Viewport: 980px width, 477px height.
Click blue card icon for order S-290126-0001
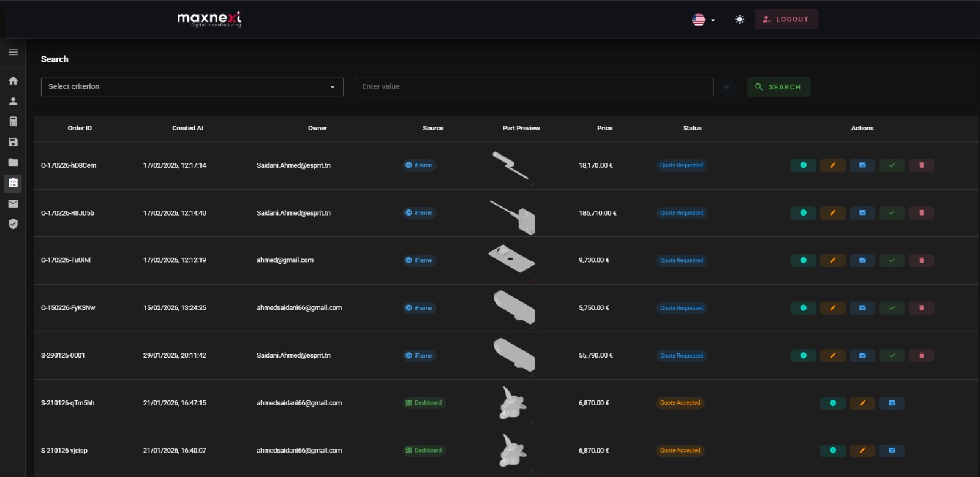(862, 356)
